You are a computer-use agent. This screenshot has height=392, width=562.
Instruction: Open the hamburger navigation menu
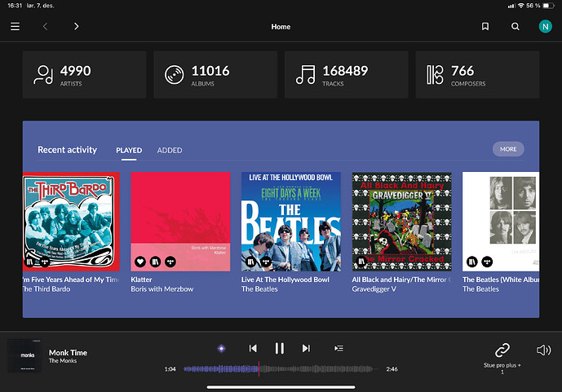pyautogui.click(x=15, y=27)
